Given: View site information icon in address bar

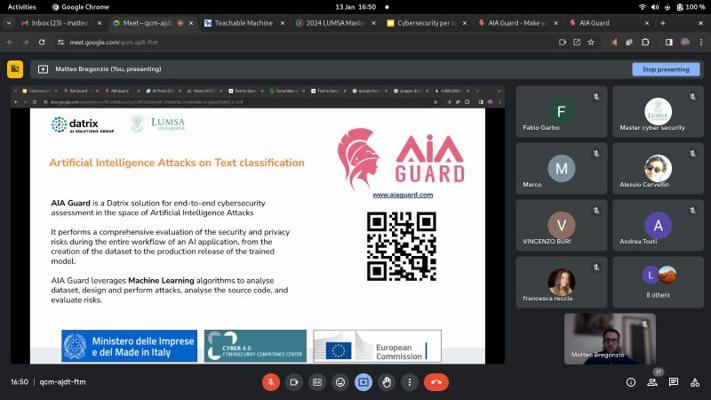Looking at the screenshot, I should coord(61,42).
